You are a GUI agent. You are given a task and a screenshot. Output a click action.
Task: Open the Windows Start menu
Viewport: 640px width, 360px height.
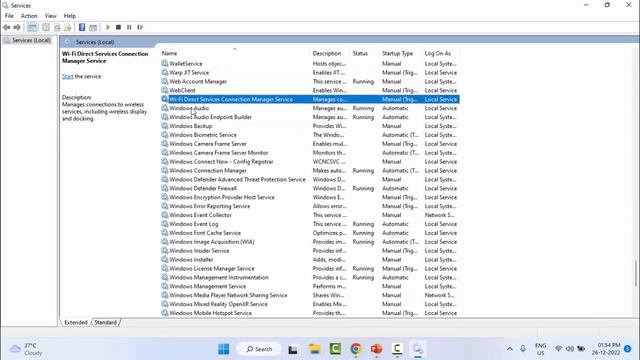pyautogui.click(x=224, y=349)
